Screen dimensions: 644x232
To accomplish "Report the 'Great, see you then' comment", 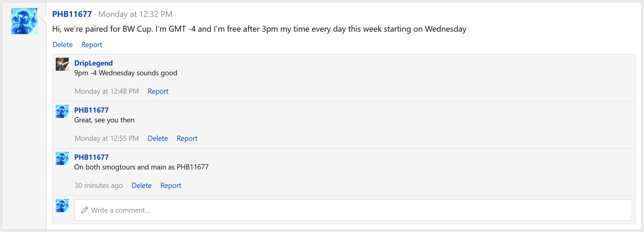I will point(187,138).
